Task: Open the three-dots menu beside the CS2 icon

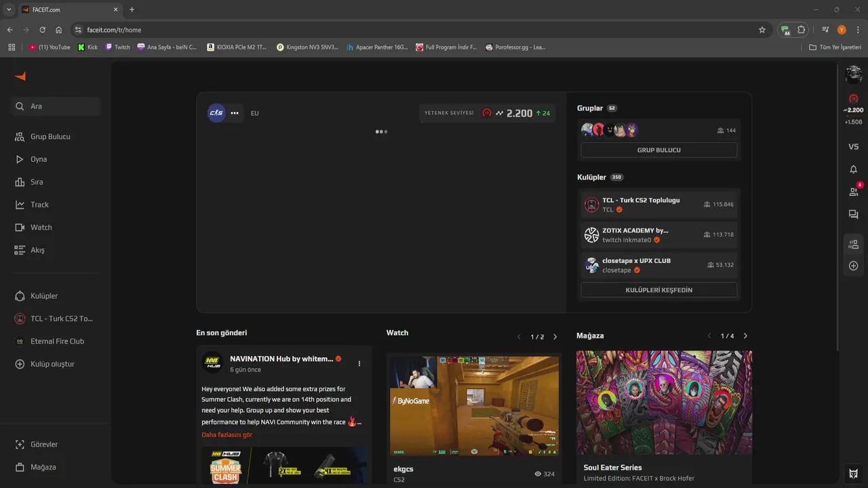Action: 235,113
